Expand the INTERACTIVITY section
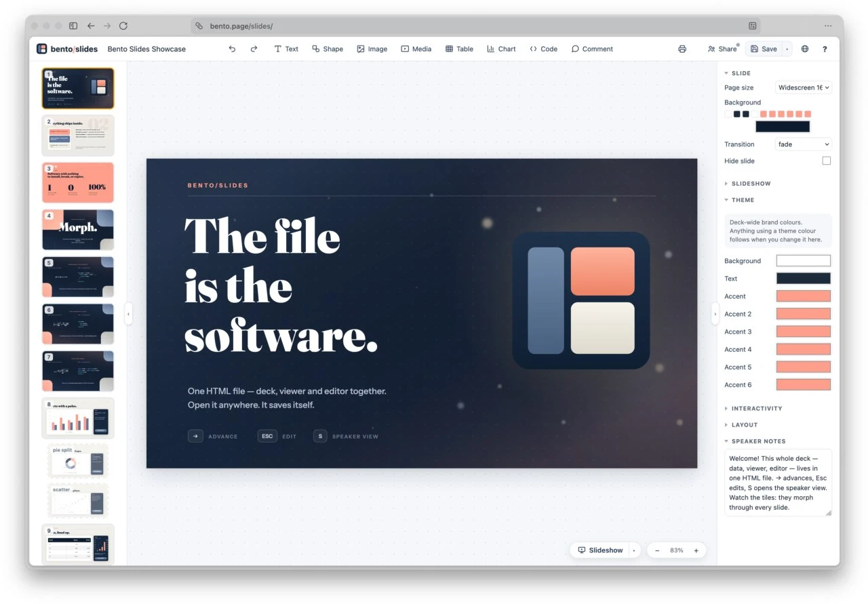The height and width of the screenshot is (604, 868). (x=753, y=409)
